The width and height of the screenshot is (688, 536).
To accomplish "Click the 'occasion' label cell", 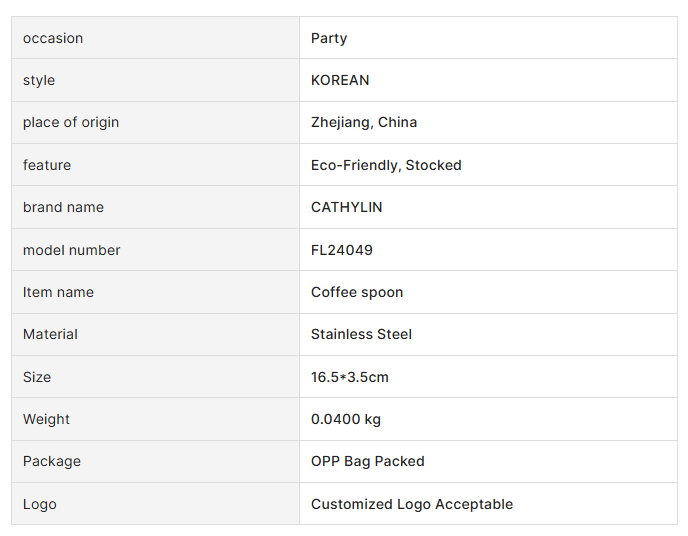I will [53, 38].
